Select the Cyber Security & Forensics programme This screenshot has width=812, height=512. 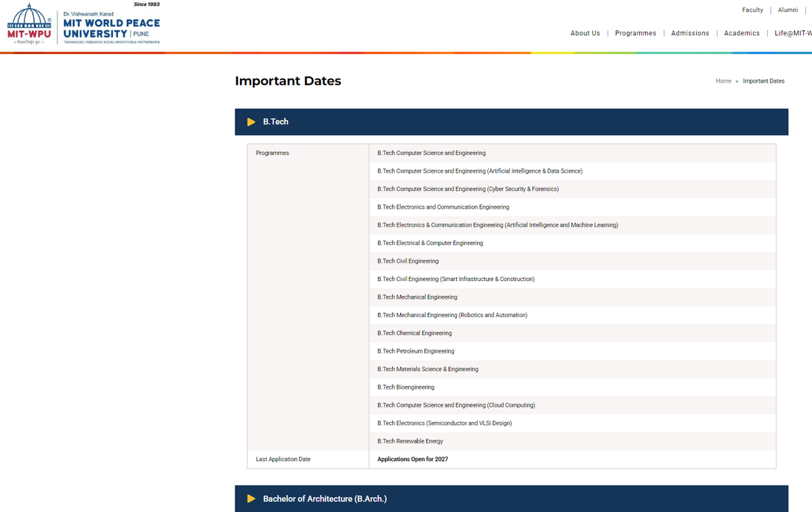tap(573, 190)
